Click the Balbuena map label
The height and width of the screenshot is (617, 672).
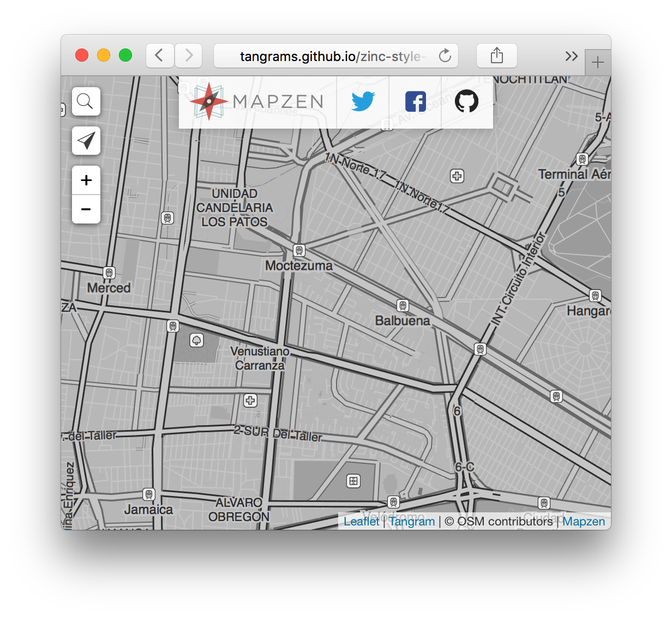(x=403, y=320)
